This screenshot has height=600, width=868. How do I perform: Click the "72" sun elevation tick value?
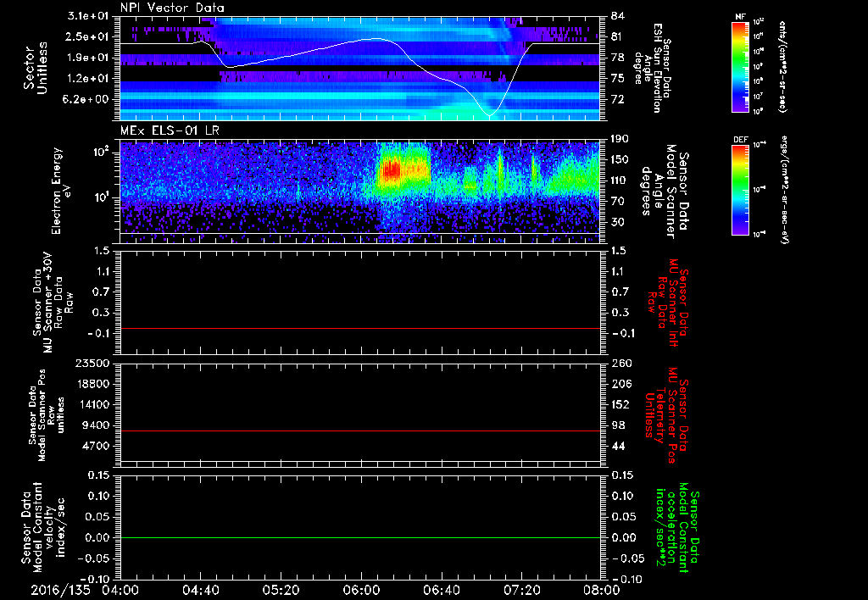618,99
